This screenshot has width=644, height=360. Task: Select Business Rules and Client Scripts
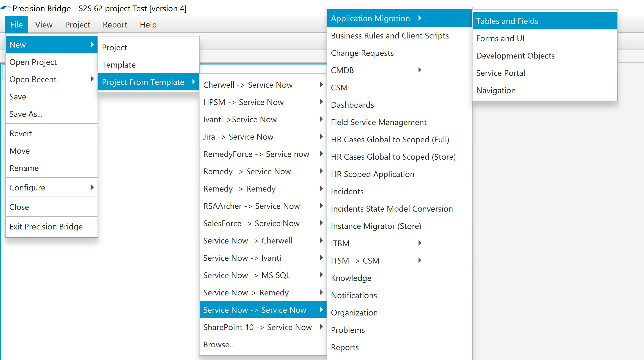click(400, 35)
